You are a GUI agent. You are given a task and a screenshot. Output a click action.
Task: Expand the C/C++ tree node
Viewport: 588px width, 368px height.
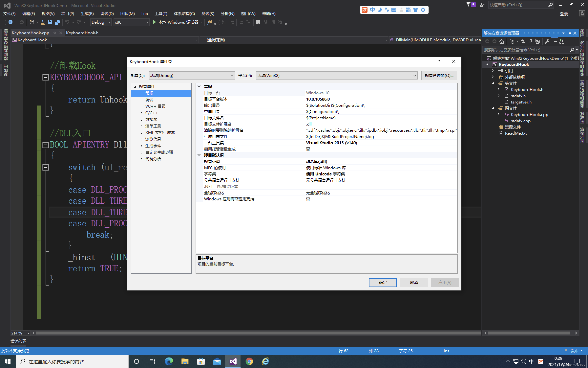141,113
